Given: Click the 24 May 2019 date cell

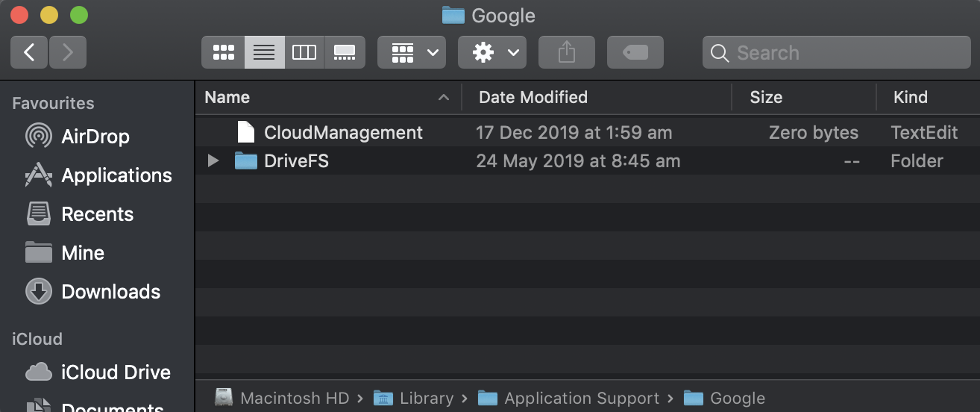Looking at the screenshot, I should tap(578, 160).
